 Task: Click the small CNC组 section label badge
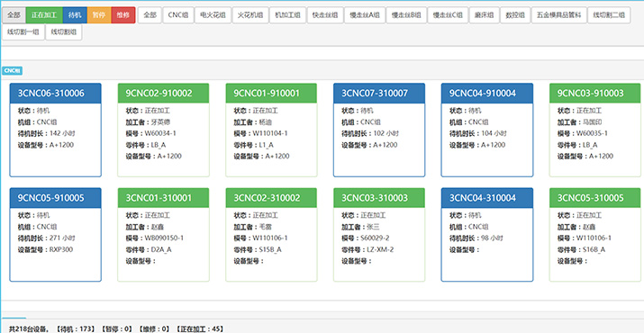tap(12, 70)
